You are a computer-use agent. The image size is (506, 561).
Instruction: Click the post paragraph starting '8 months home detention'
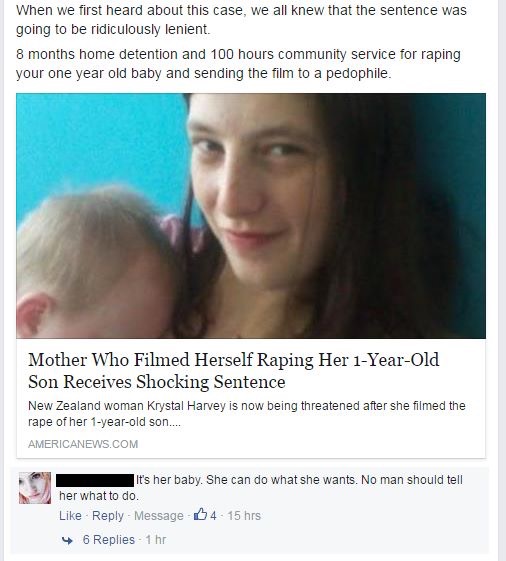[238, 64]
